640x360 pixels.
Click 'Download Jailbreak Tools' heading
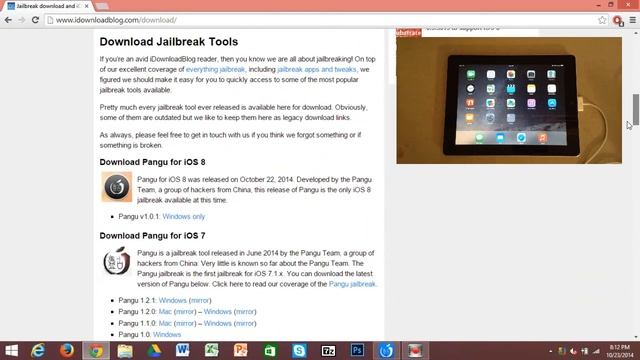tap(169, 42)
